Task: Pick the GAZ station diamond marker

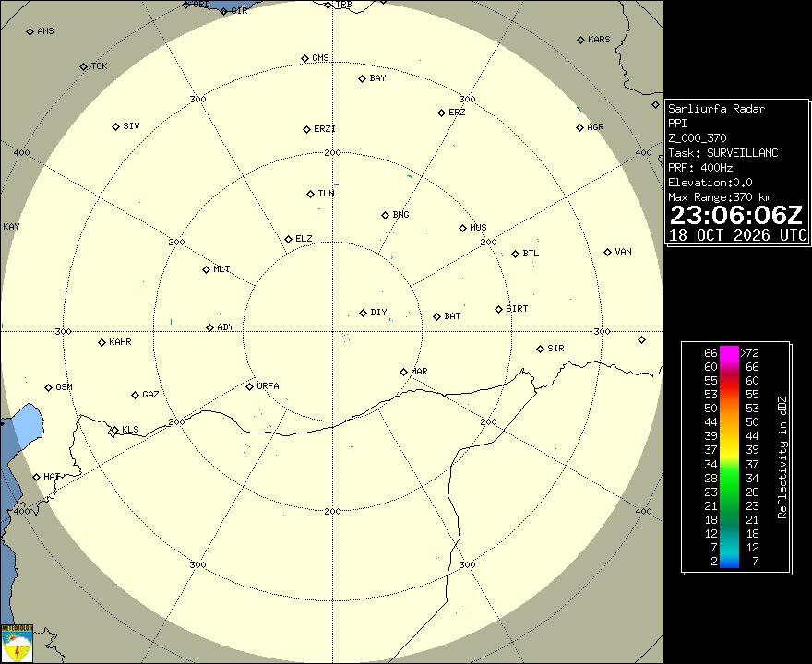Action: tap(135, 396)
